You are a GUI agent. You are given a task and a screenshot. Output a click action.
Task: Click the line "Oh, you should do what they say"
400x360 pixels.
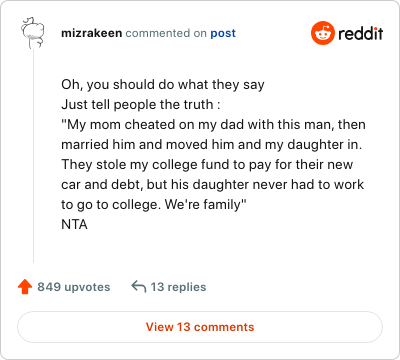pyautogui.click(x=163, y=85)
